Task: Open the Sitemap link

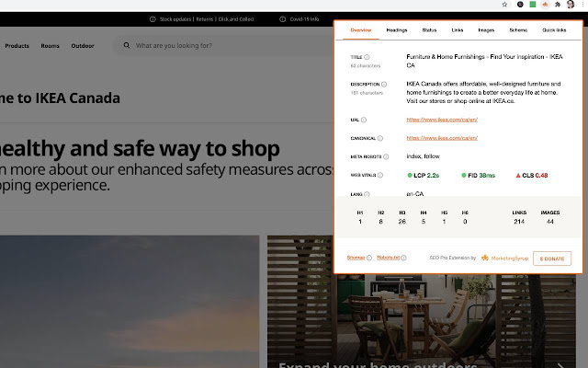Action: pyautogui.click(x=356, y=258)
